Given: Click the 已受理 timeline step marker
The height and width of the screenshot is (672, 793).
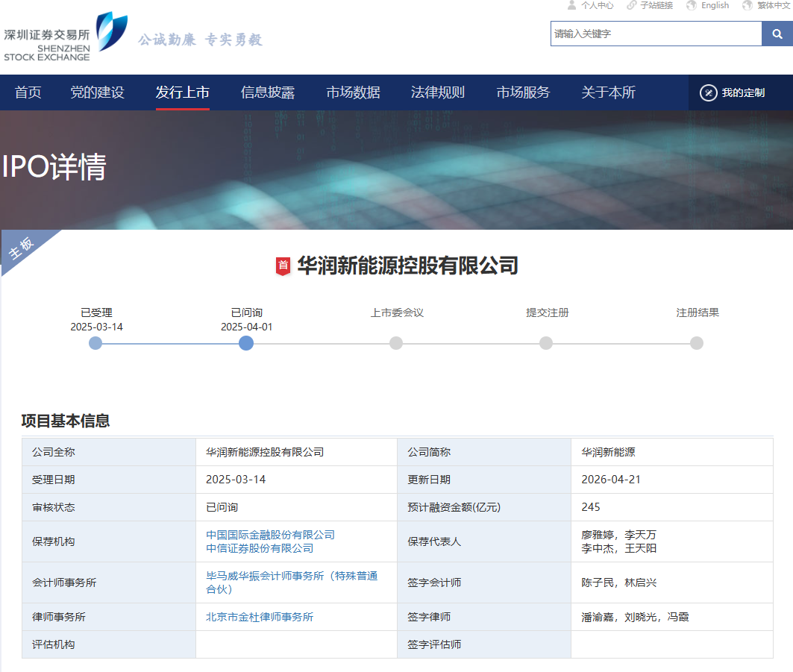Looking at the screenshot, I should click(x=95, y=343).
